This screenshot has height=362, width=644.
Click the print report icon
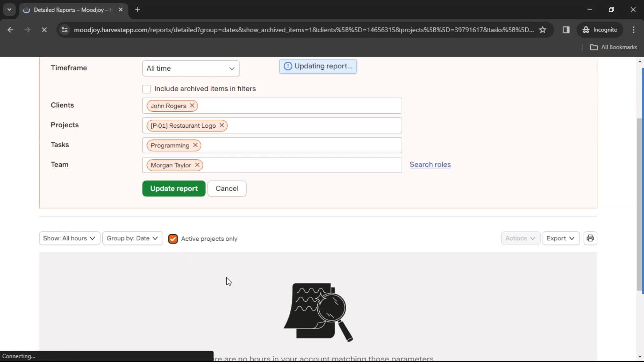pyautogui.click(x=591, y=238)
